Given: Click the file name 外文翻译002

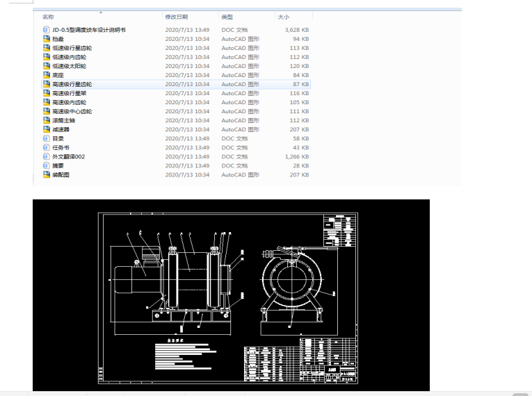Looking at the screenshot, I should coord(69,156).
